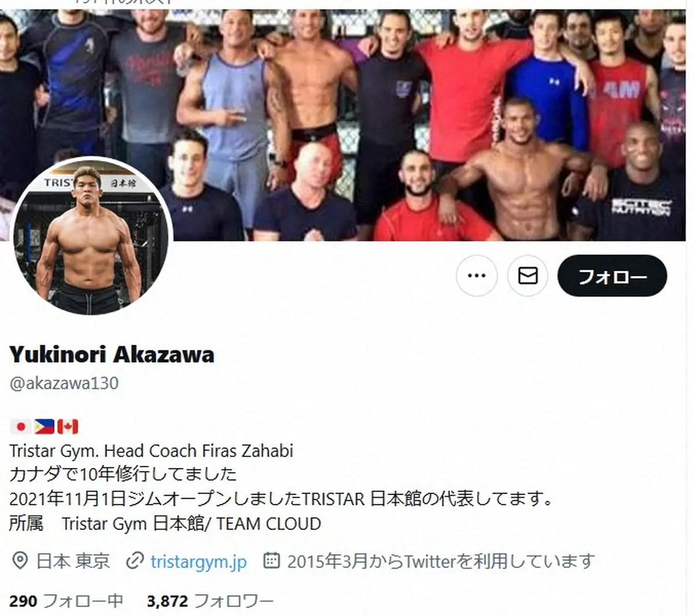This screenshot has height=616, width=694.
Task: Click the location pin icon
Action: click(x=20, y=560)
